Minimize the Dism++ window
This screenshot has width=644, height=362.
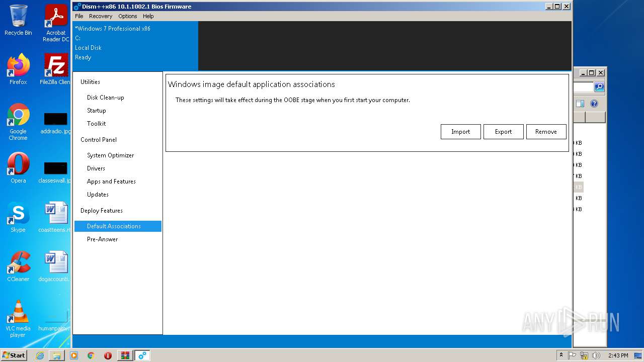pyautogui.click(x=548, y=7)
